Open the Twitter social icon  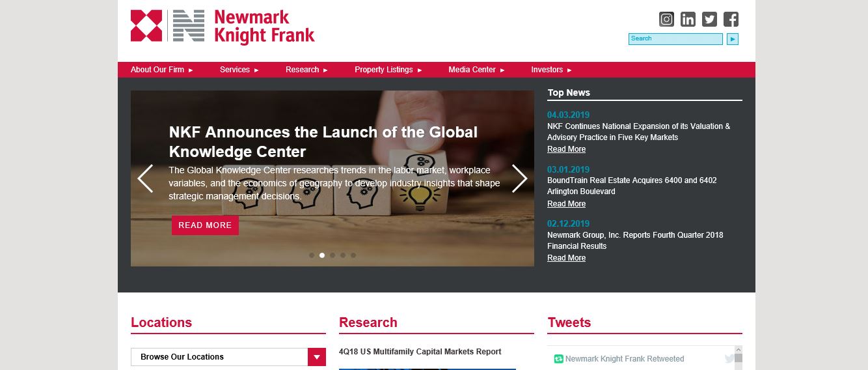tap(709, 20)
